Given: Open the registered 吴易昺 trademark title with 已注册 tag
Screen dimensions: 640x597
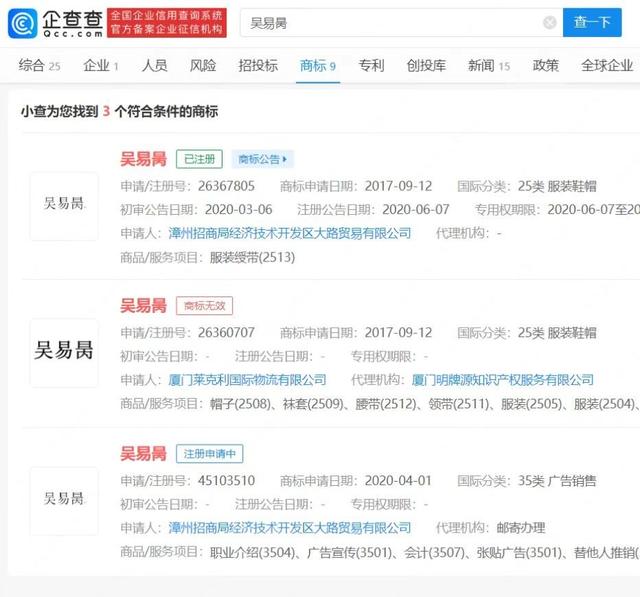Looking at the screenshot, I should pyautogui.click(x=143, y=159).
